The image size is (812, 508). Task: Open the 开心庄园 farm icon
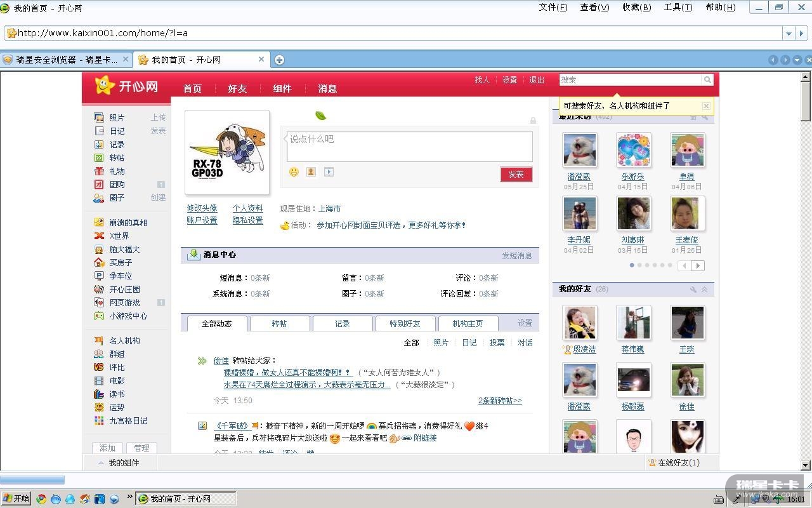[99, 289]
